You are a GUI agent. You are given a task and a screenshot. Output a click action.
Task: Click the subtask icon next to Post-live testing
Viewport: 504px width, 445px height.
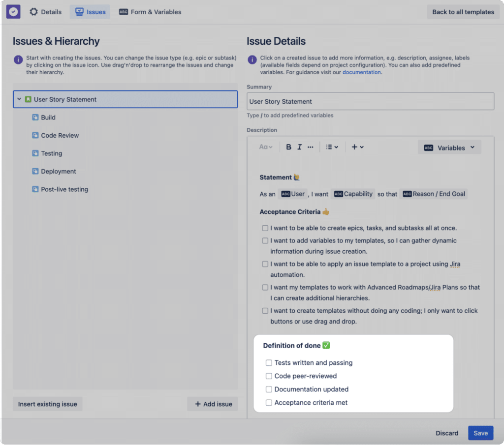point(35,189)
